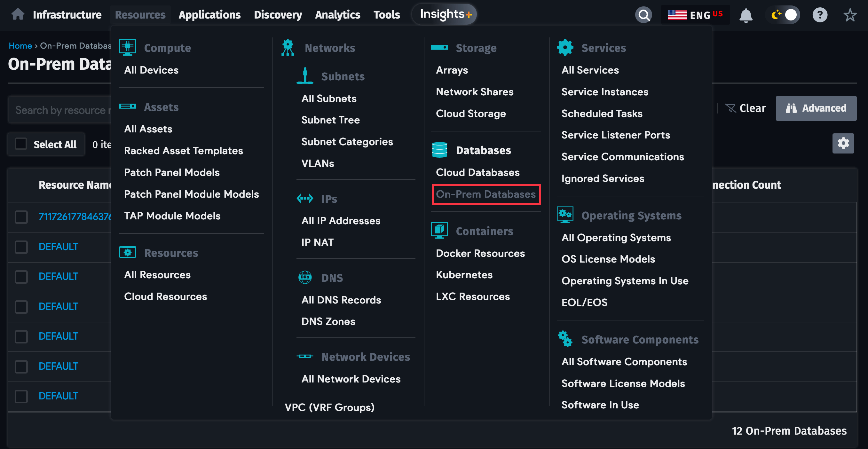Click the Home breadcrumb link
868x449 pixels.
point(20,45)
